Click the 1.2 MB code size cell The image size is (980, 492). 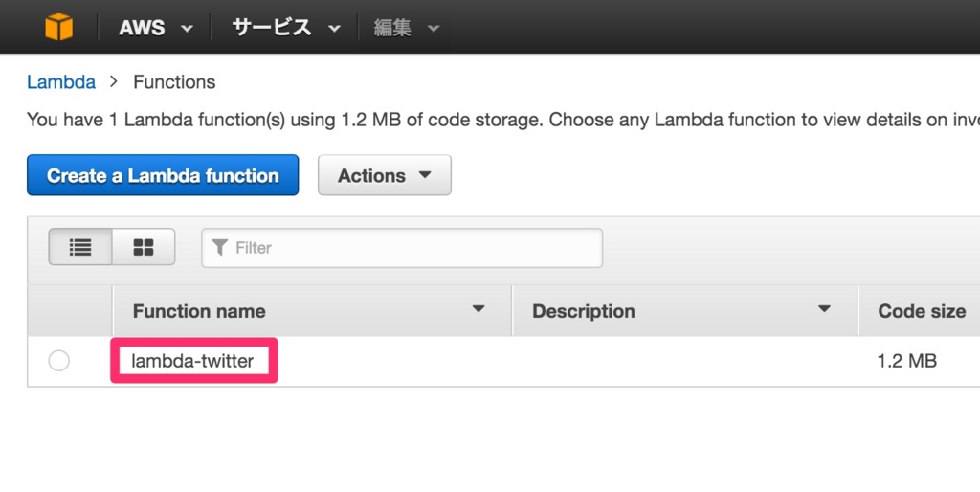[906, 361]
